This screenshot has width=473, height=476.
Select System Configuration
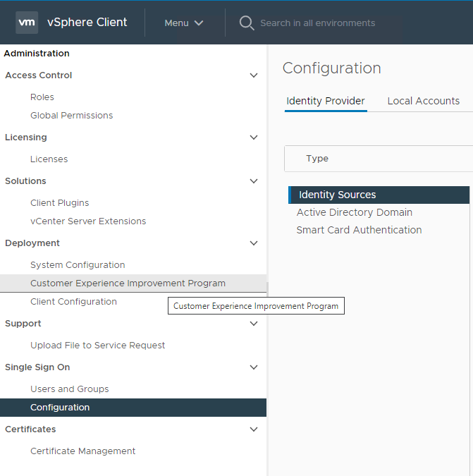coord(78,265)
